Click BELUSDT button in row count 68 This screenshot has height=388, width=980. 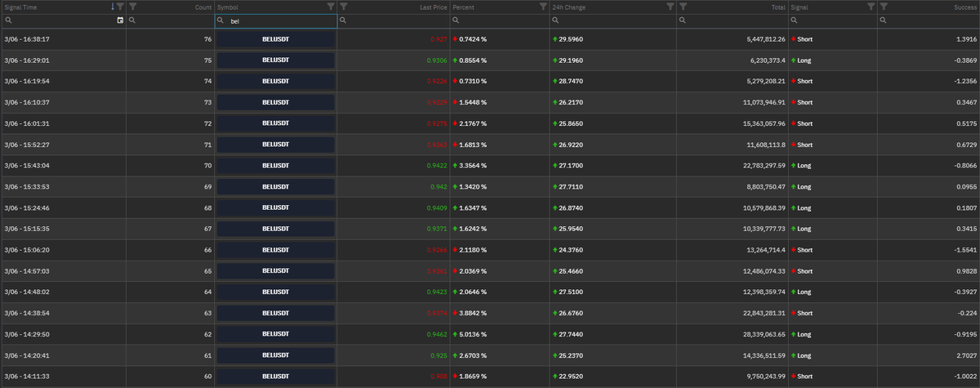pyautogui.click(x=276, y=207)
